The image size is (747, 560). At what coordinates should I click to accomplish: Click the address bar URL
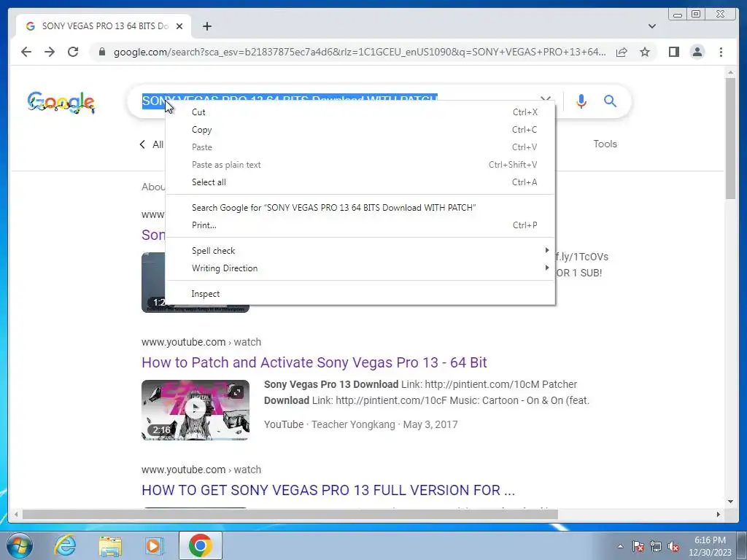[x=360, y=52]
